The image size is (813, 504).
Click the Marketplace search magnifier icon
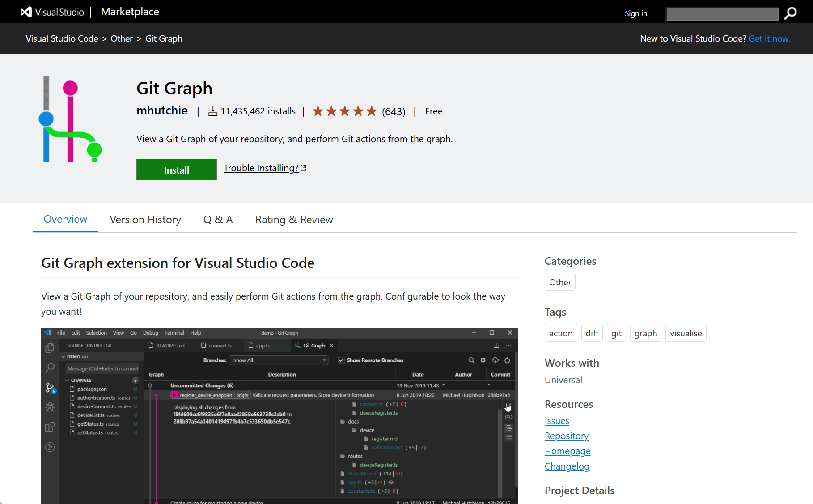[x=790, y=14]
